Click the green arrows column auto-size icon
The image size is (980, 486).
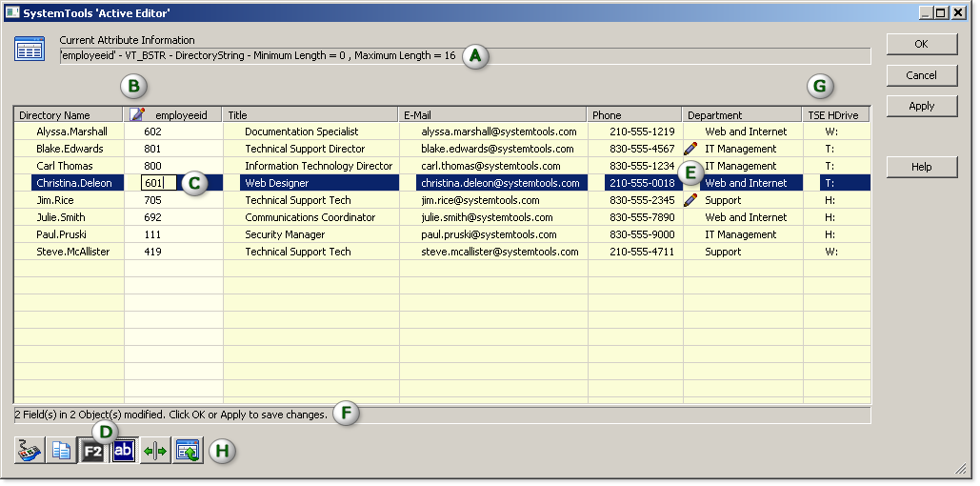[x=155, y=451]
